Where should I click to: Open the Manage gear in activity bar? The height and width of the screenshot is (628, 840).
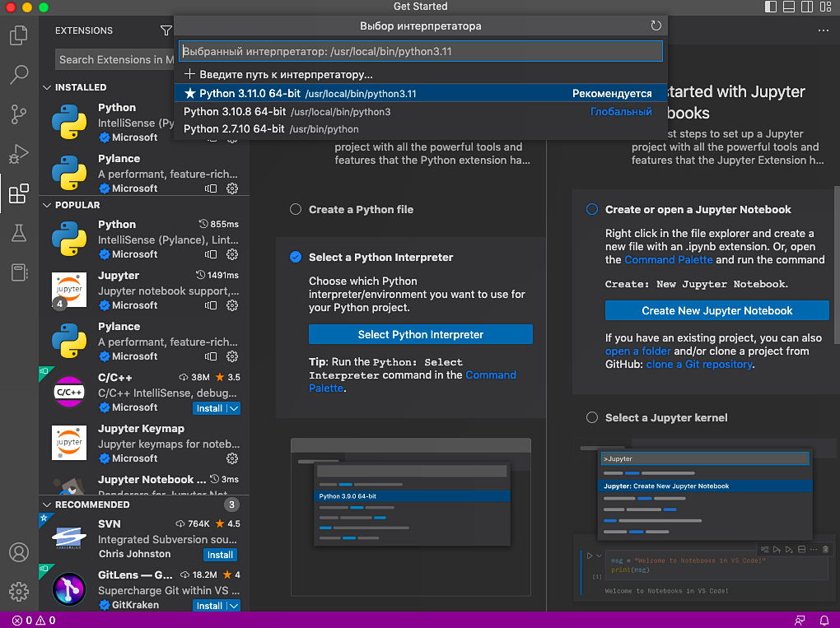pyautogui.click(x=18, y=591)
